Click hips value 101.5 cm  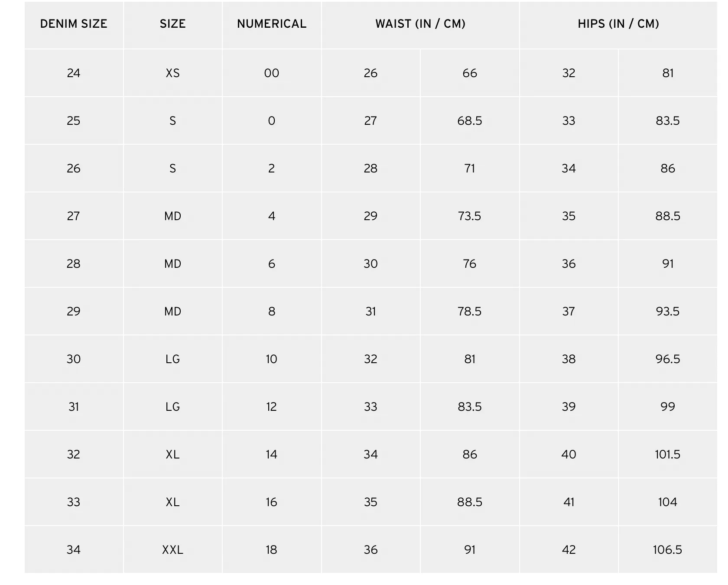tap(668, 454)
